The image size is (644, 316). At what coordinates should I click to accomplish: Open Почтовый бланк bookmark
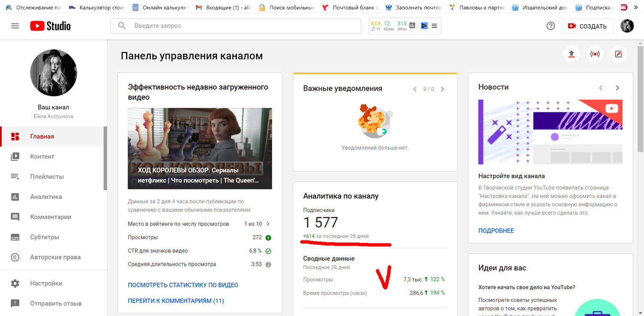pos(350,7)
